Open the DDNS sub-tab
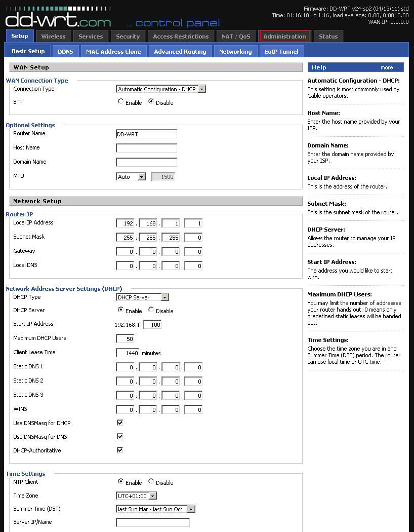414x532 pixels. pos(65,52)
